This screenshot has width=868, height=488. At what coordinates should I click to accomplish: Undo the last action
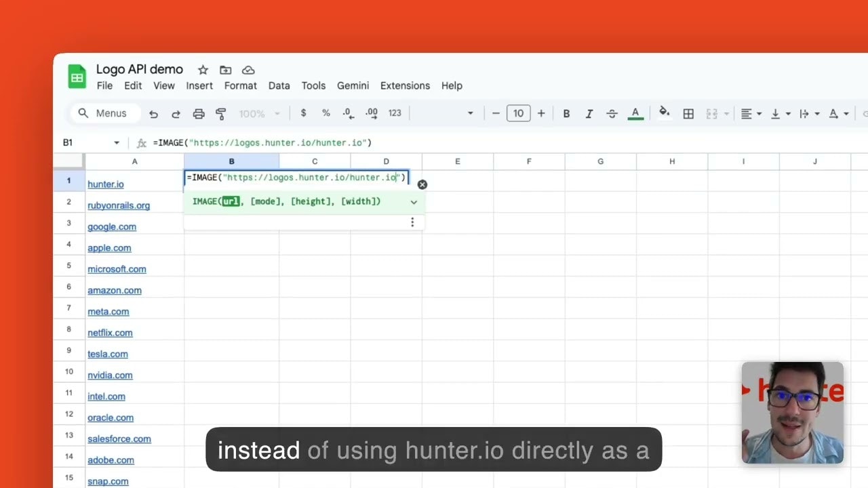click(x=153, y=114)
